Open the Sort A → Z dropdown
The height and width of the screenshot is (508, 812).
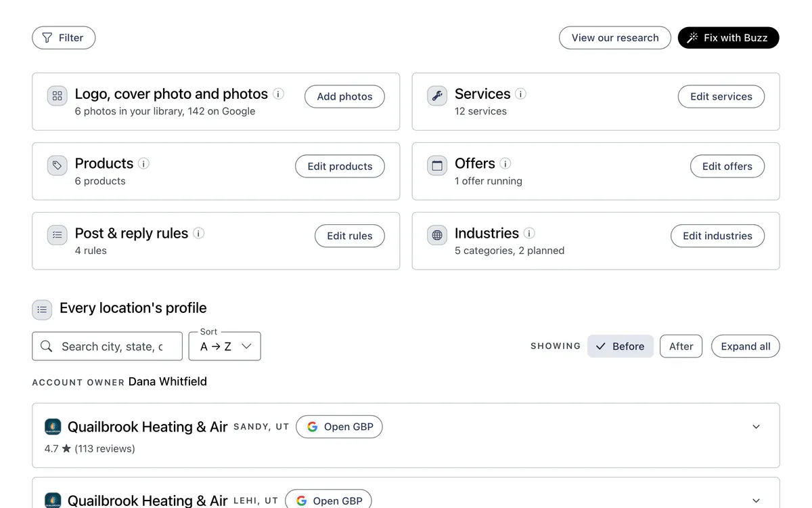coord(225,346)
